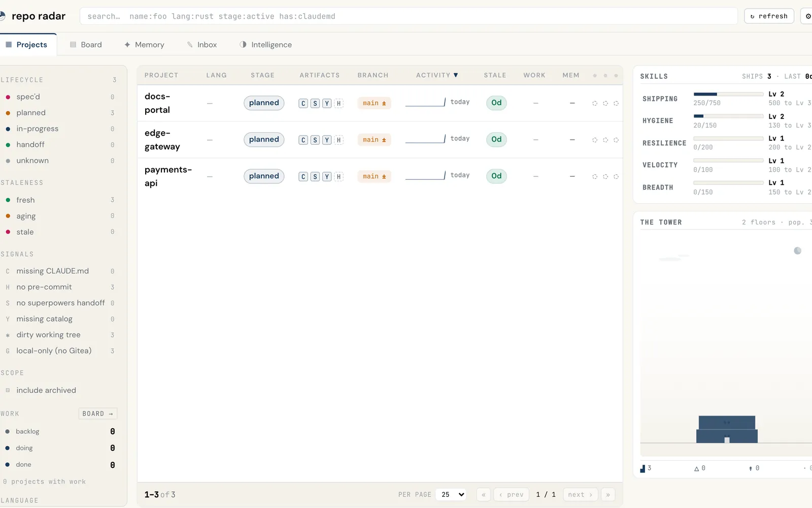Screen dimensions: 812x508
Task: Go to the next page
Action: coord(580,494)
